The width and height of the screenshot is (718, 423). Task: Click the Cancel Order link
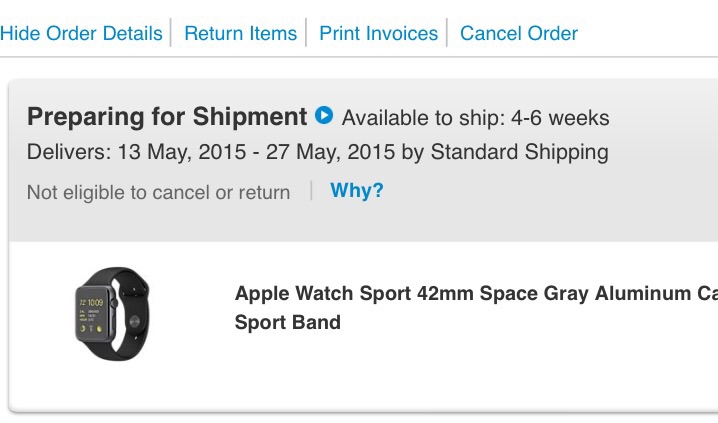[x=519, y=33]
